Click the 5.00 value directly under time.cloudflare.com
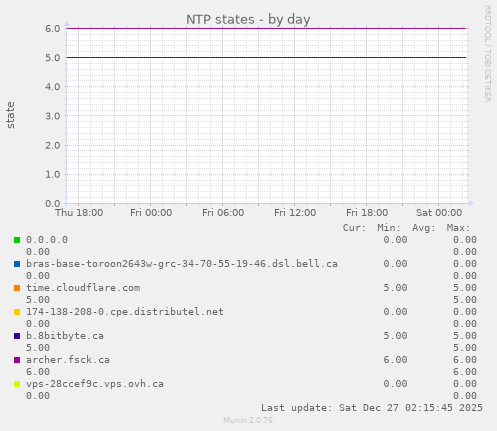Image resolution: width=497 pixels, height=431 pixels. tap(38, 300)
